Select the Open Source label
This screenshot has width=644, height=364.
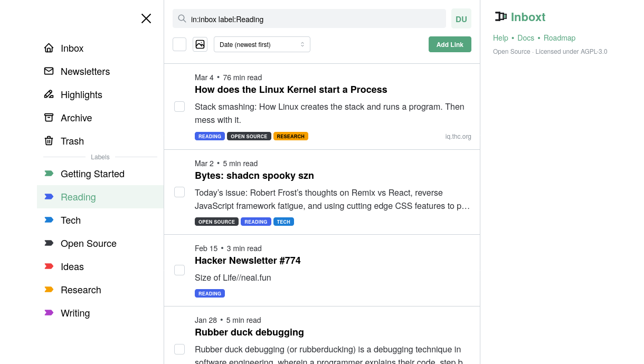(x=88, y=243)
